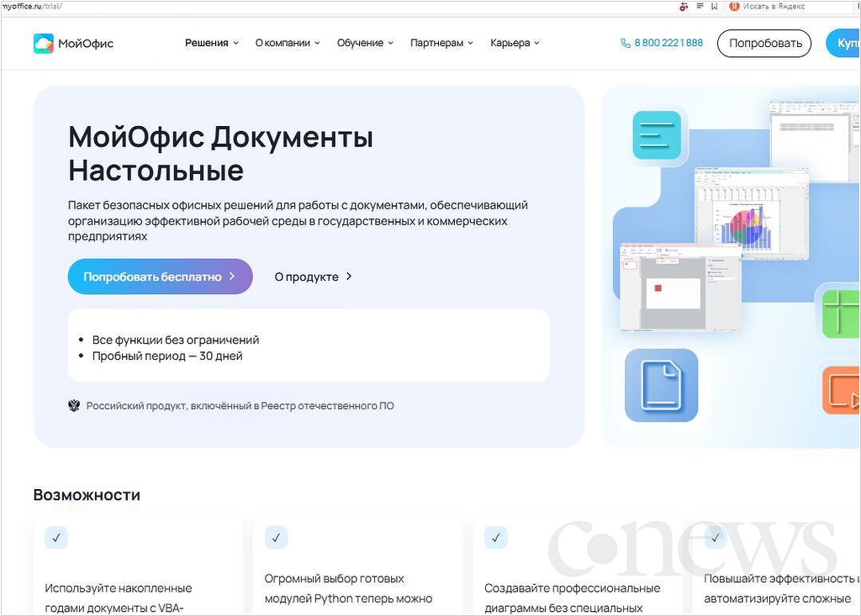Click checkmark on professional diagrams feature card
Viewport: 861px width, 616px height.
click(x=496, y=538)
